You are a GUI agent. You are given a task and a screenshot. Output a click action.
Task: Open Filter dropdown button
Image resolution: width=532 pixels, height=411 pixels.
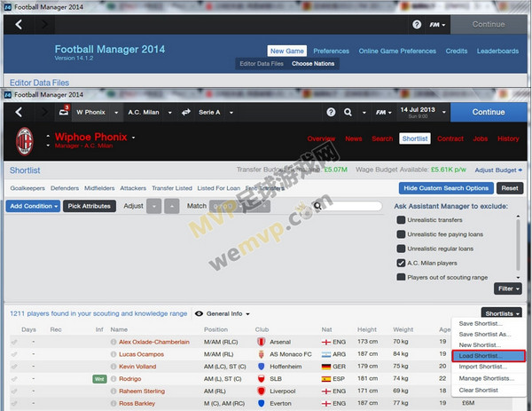tap(508, 288)
